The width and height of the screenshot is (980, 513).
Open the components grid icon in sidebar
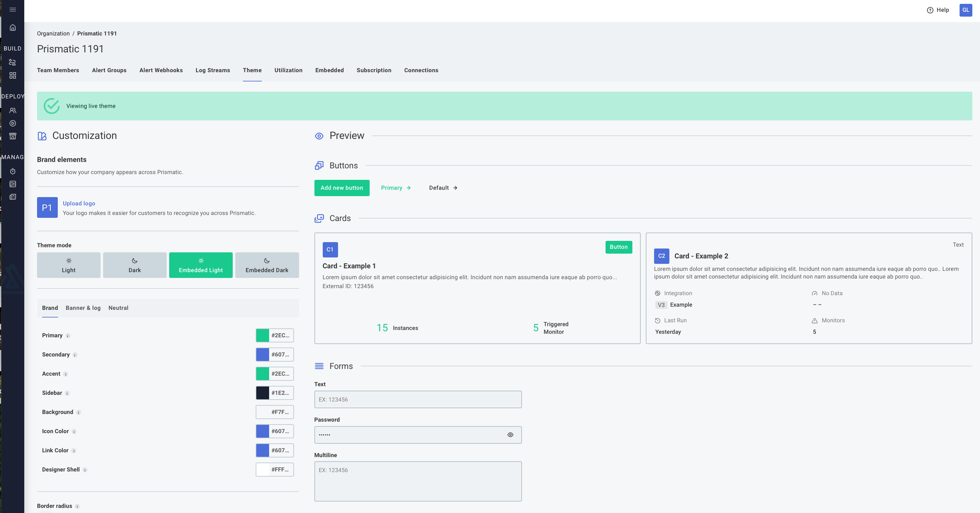click(12, 75)
